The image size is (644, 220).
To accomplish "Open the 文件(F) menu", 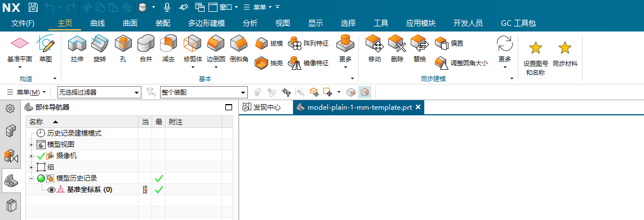I will pos(23,24).
